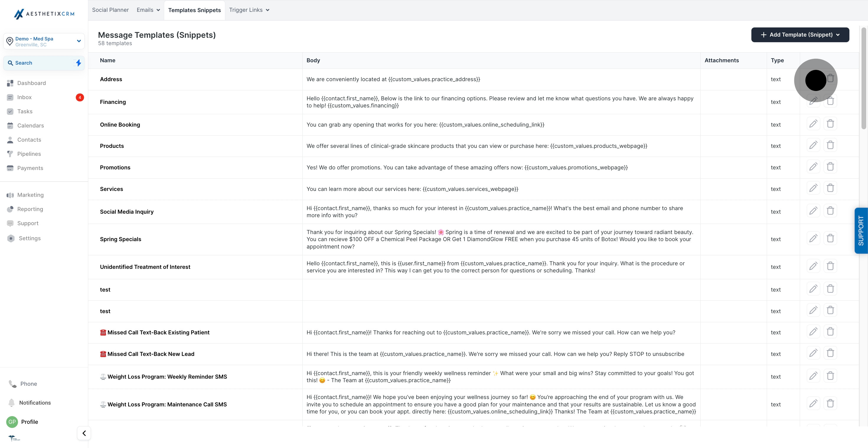Open the Emails dropdown menu
The height and width of the screenshot is (448, 868).
pyautogui.click(x=148, y=10)
